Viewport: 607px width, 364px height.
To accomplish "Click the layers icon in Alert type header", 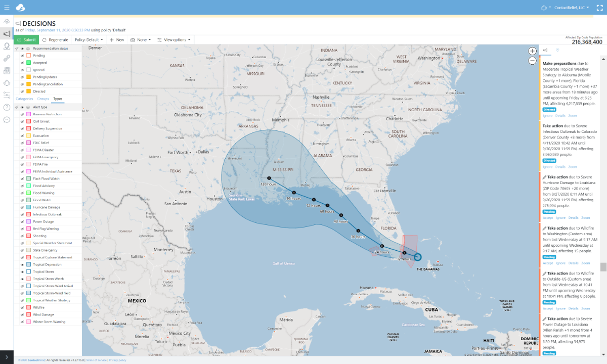I will pyautogui.click(x=28, y=107).
